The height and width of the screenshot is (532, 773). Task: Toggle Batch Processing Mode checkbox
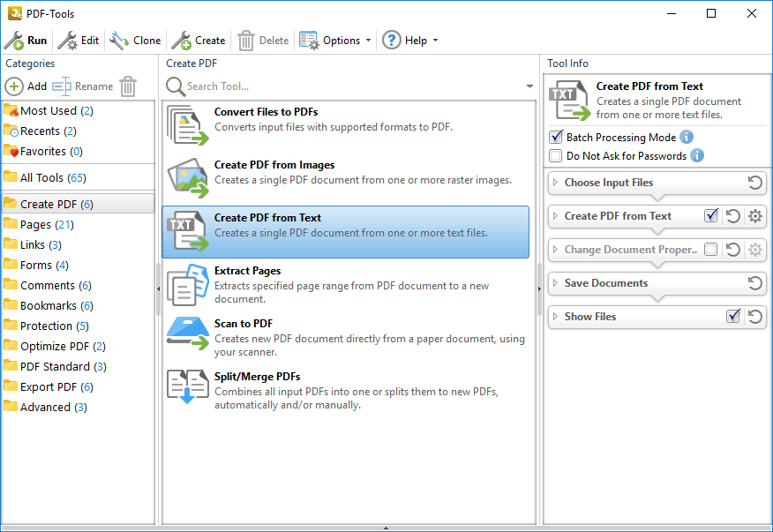tap(556, 137)
